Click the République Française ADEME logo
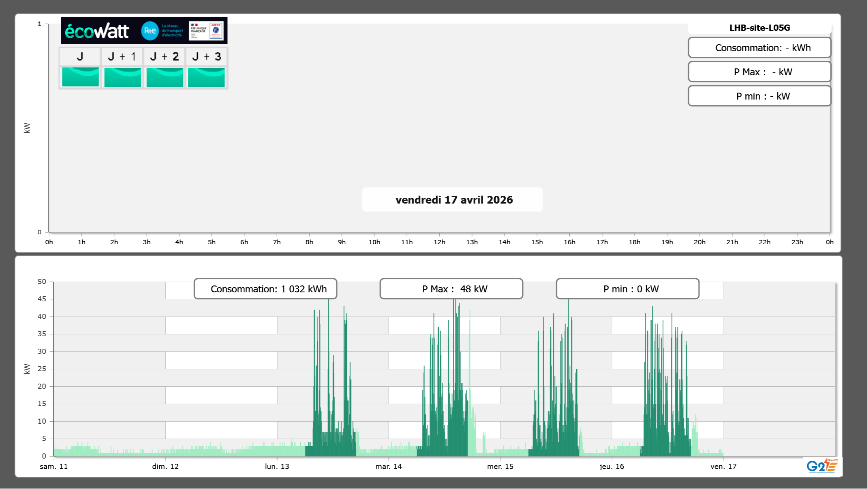Viewport: 868px width, 489px height. [206, 31]
